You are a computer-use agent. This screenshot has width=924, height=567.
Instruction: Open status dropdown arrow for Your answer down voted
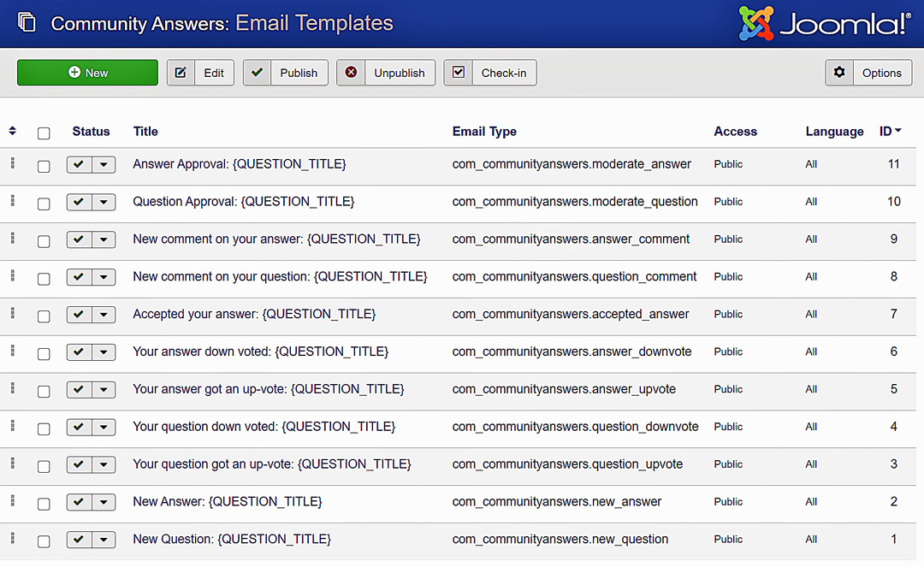(104, 352)
